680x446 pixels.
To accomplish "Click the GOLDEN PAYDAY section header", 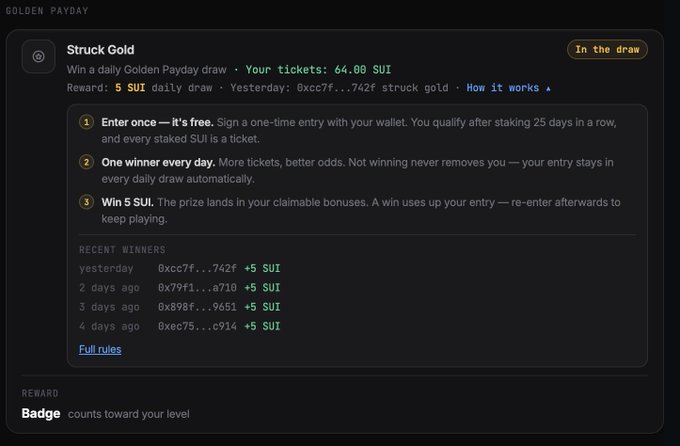I will [47, 11].
